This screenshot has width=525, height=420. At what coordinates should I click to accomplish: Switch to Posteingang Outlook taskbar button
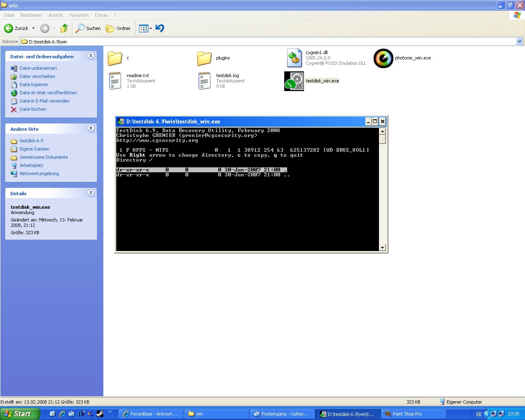click(x=282, y=414)
